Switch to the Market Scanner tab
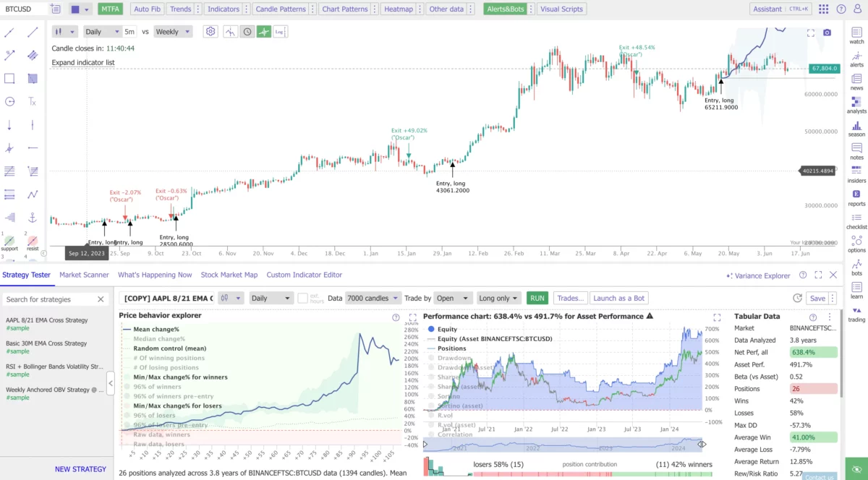868x480 pixels. [x=84, y=275]
